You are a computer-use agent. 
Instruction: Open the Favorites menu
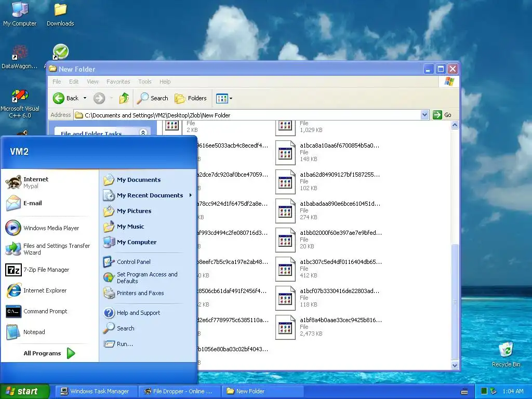point(118,82)
